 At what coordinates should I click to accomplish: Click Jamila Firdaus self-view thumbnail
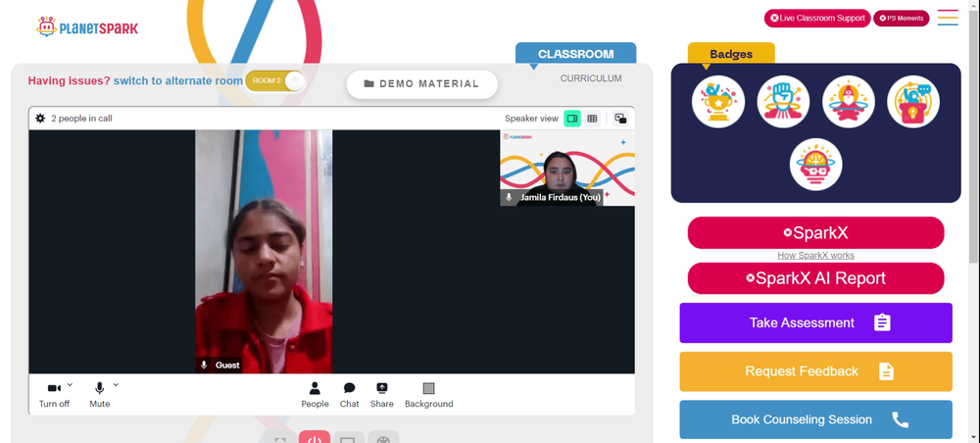[566, 168]
